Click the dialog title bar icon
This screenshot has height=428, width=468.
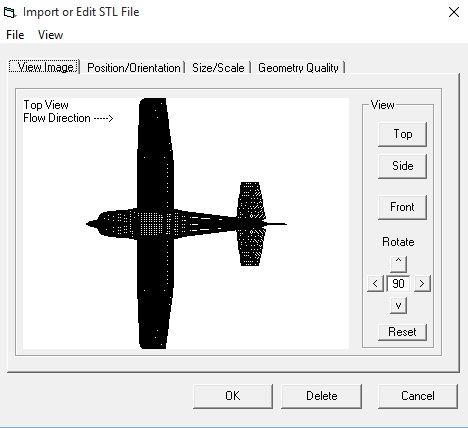coord(9,12)
